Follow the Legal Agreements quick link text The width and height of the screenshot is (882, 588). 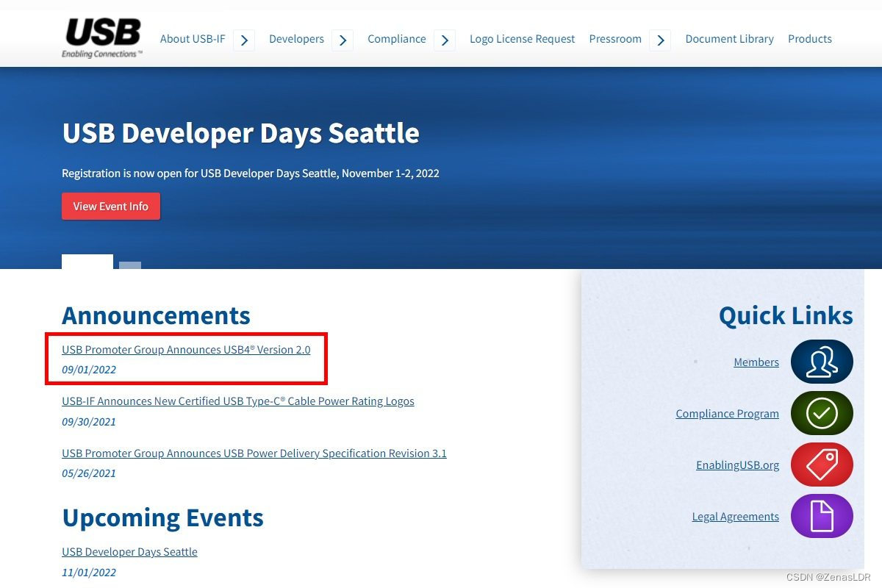tap(736, 517)
